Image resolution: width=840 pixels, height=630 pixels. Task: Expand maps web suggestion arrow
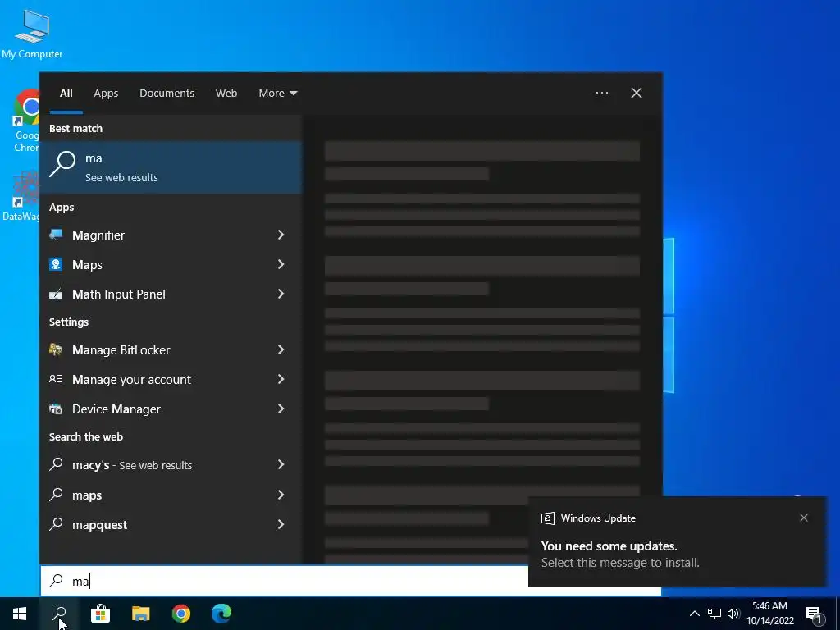[x=281, y=495]
